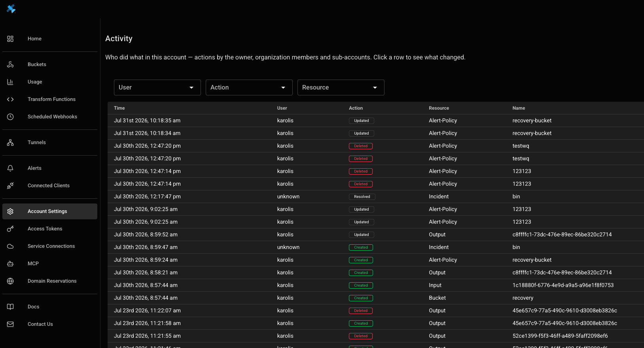644x348 pixels.
Task: Click the Resource column header
Action: click(439, 108)
